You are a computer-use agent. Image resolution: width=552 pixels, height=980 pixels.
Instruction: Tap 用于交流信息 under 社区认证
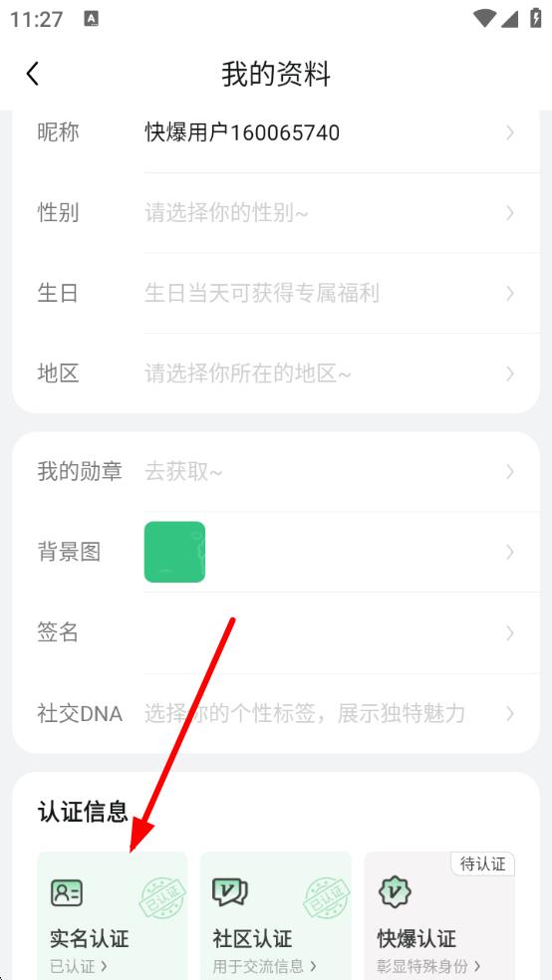click(x=264, y=967)
